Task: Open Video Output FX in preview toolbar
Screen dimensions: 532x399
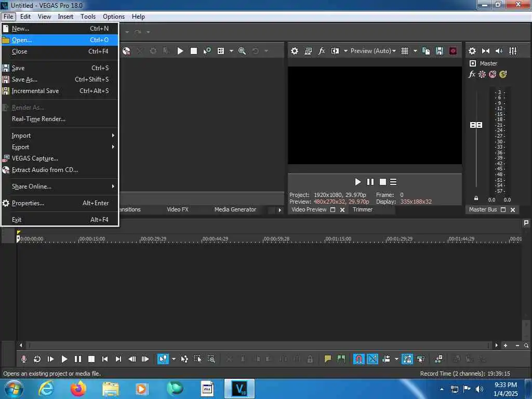Action: click(321, 51)
